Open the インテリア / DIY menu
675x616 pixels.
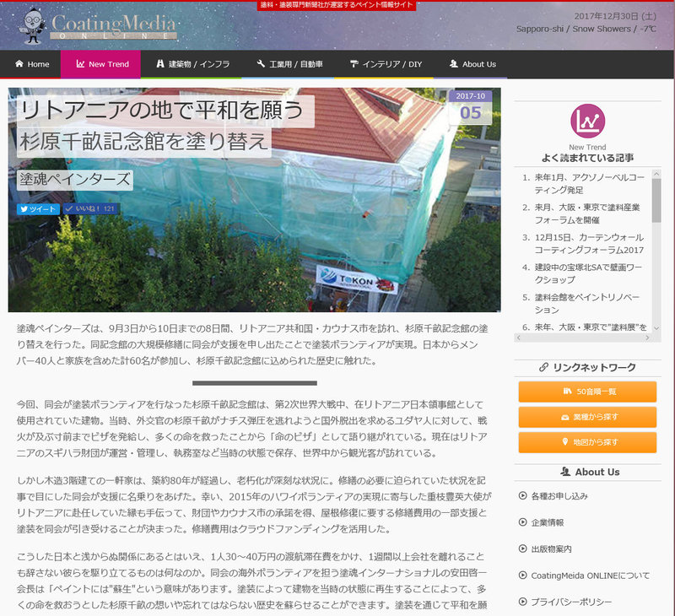point(386,64)
